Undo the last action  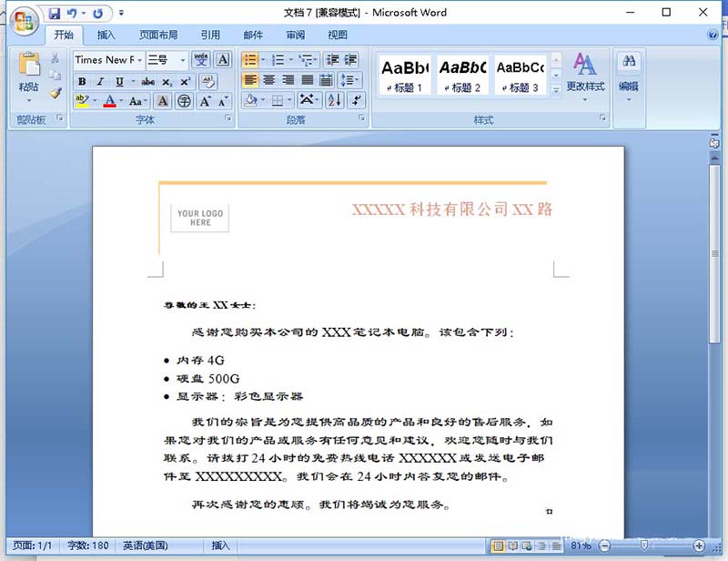[x=72, y=14]
